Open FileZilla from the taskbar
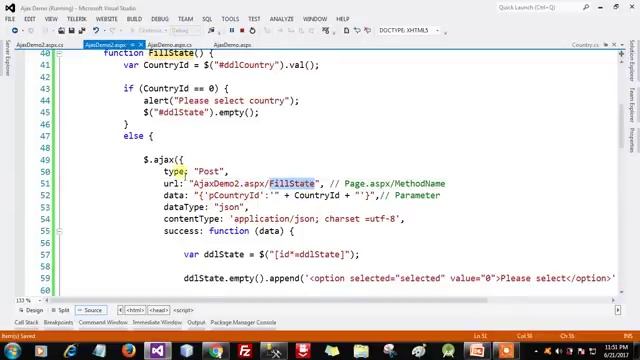Image resolution: width=640 pixels, height=360 pixels. (x=244, y=351)
